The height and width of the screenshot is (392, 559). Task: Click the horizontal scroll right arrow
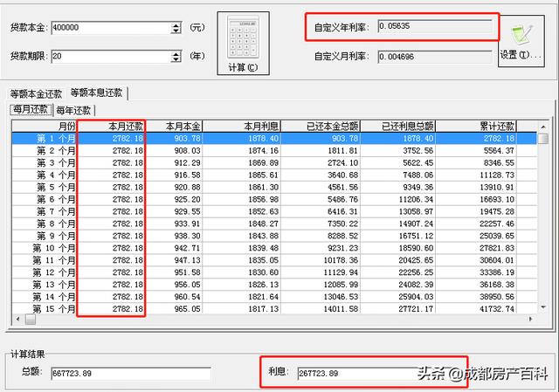pos(530,319)
